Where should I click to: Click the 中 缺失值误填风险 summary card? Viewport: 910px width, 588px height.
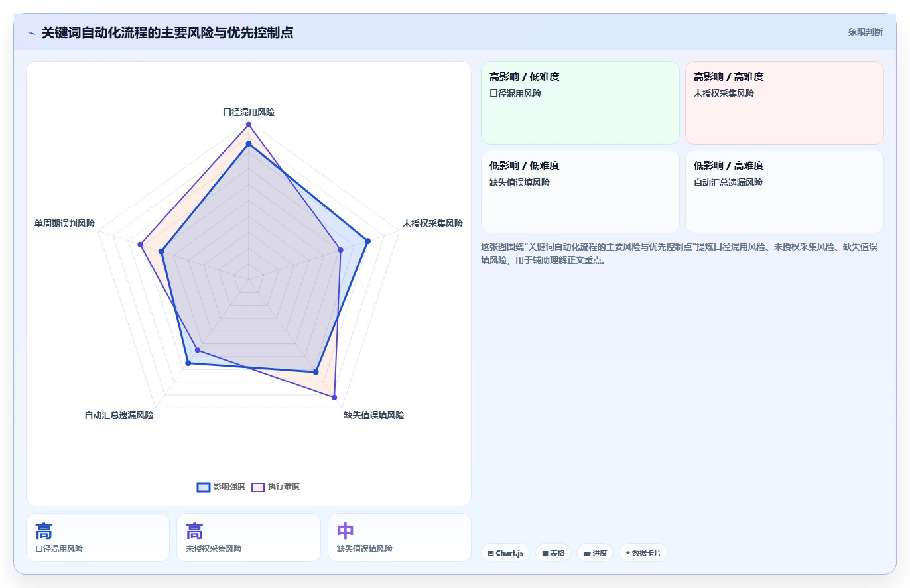pyautogui.click(x=399, y=538)
